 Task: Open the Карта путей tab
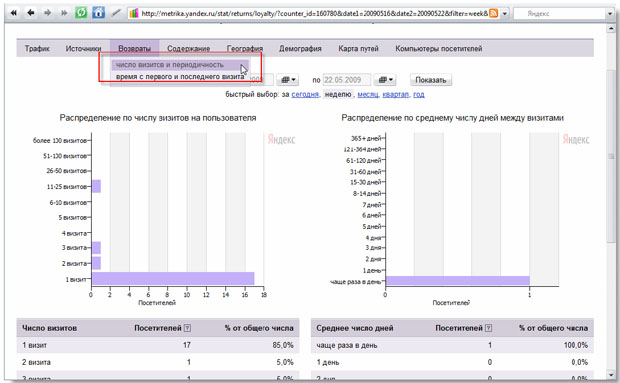[358, 49]
